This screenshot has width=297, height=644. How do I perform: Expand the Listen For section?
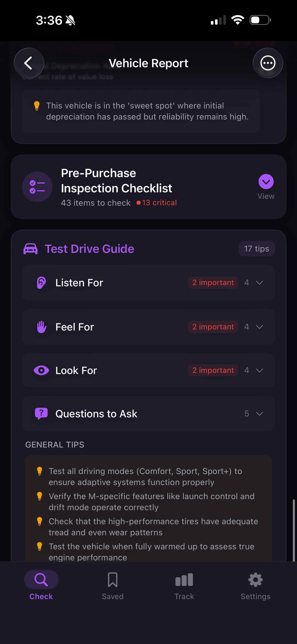259,283
